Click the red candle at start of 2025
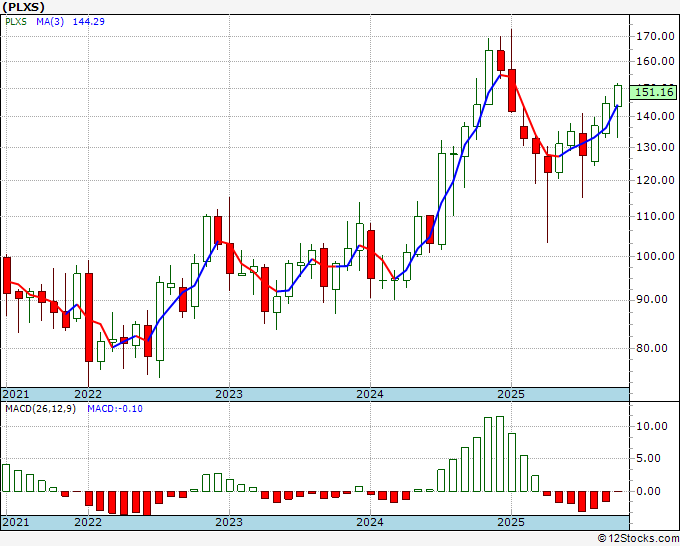This screenshot has height=546, width=680. click(x=512, y=90)
